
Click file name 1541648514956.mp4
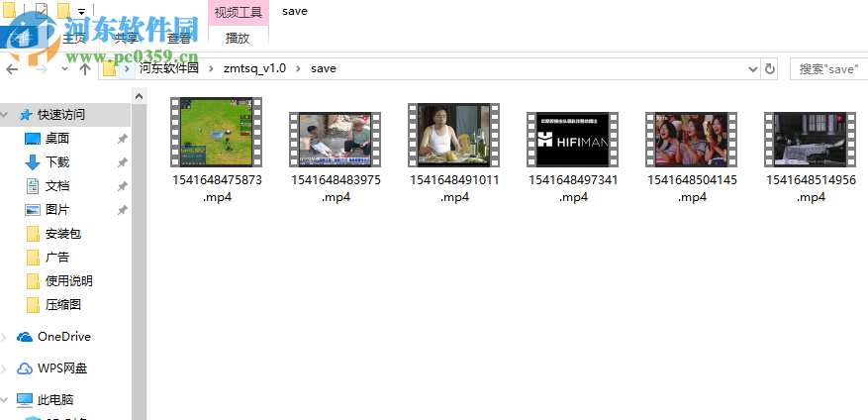tap(811, 188)
